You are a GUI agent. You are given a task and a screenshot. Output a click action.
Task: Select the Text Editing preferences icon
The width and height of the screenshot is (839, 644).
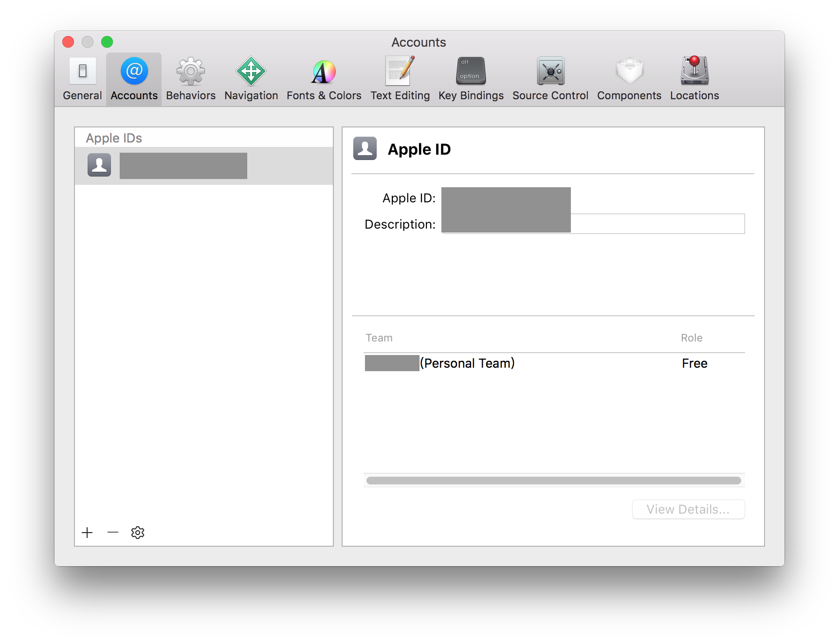coord(400,78)
